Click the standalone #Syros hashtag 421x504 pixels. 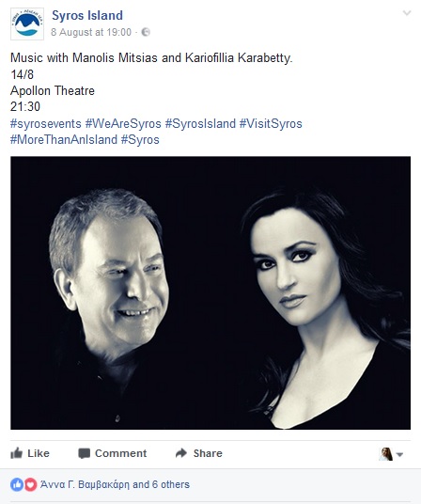(x=140, y=139)
